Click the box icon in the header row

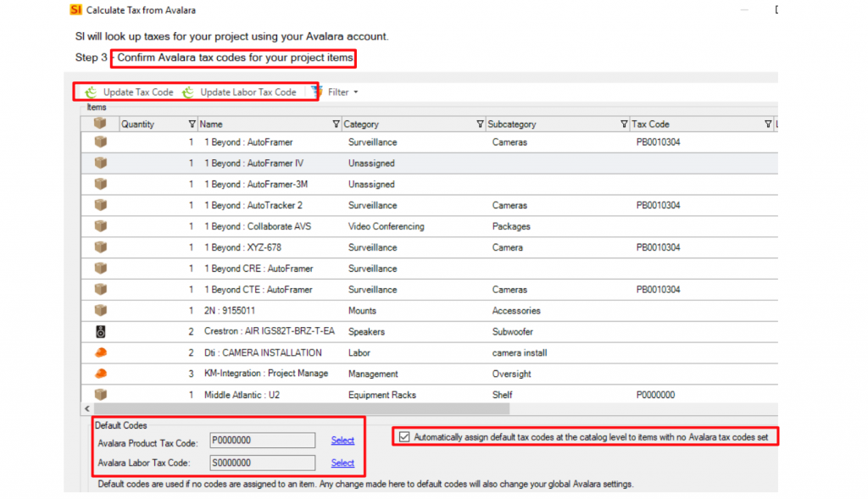(100, 123)
